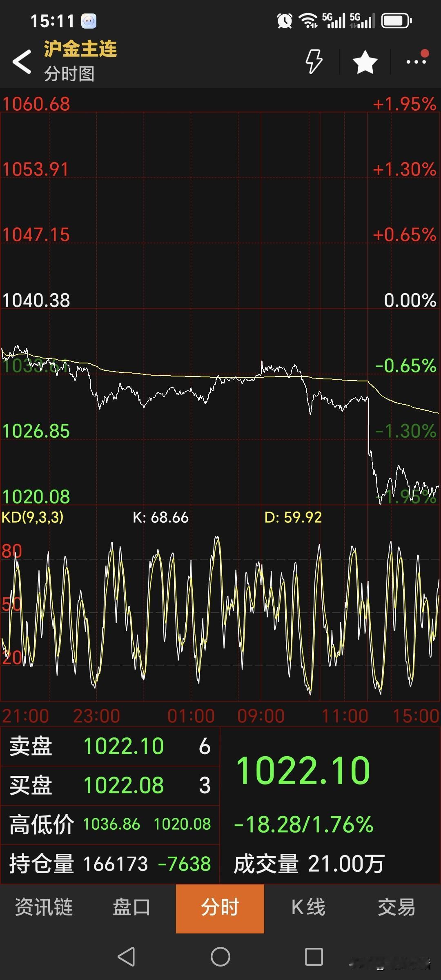Tap the +1.30% axis label
441x980 pixels.
[x=404, y=169]
